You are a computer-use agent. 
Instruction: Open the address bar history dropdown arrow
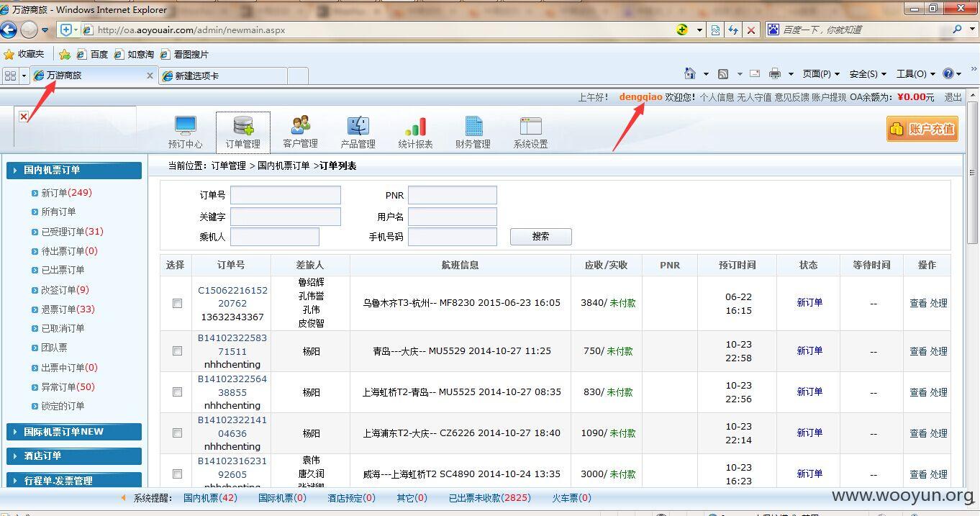click(699, 30)
